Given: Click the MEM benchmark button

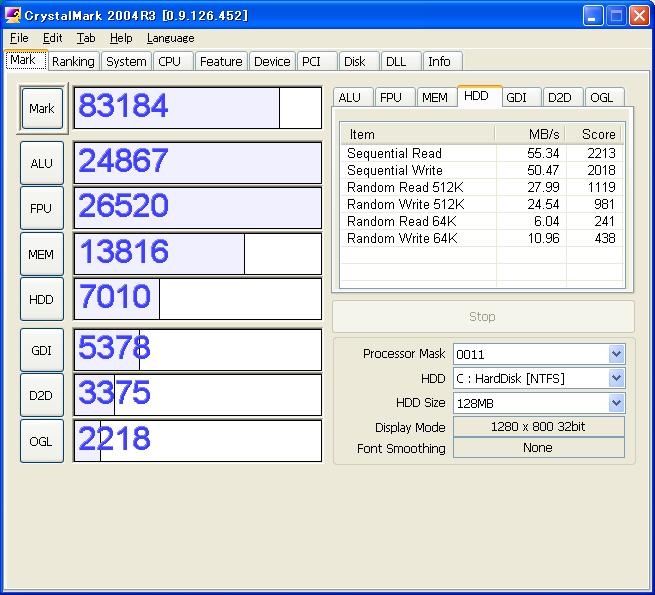Looking at the screenshot, I should (x=41, y=254).
